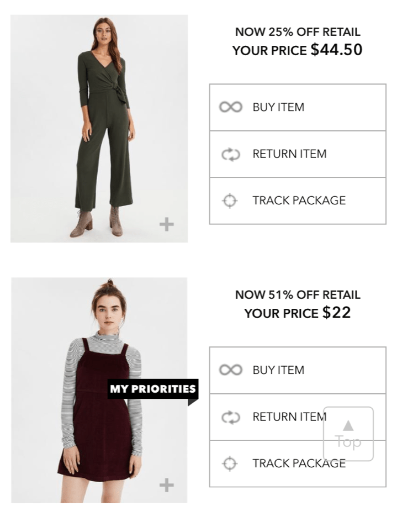Click the return arrows icon for the green jumpsuit
Screen dimensions: 397x532
coord(230,154)
